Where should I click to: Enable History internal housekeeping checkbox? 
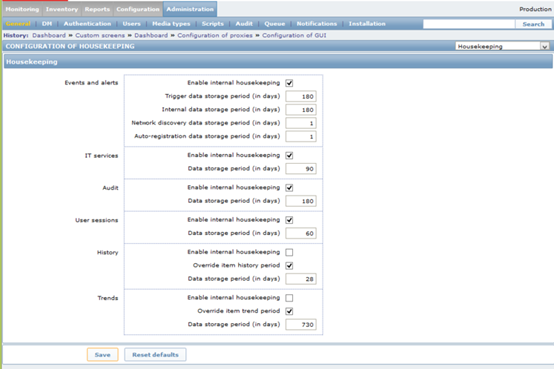coord(289,252)
